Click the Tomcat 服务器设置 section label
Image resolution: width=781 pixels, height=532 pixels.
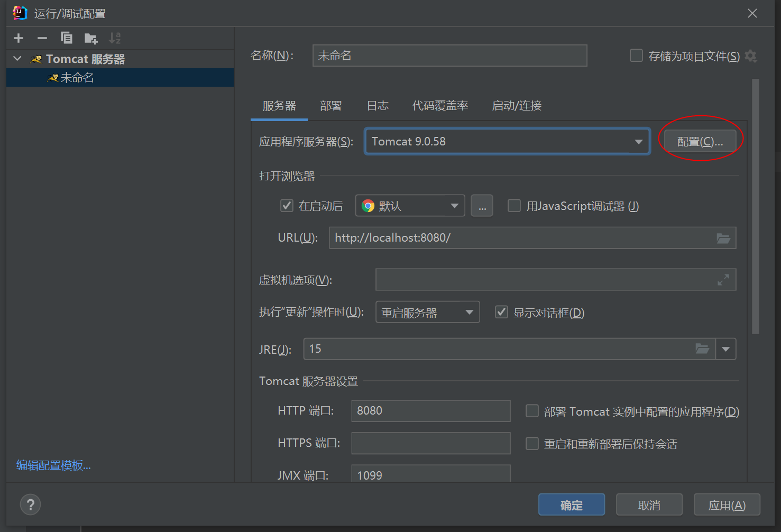(x=308, y=381)
